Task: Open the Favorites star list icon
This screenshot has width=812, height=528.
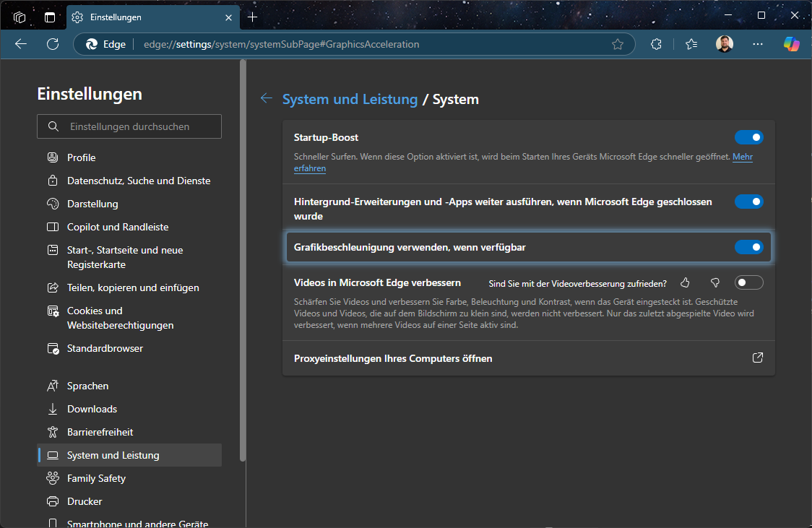Action: point(691,44)
